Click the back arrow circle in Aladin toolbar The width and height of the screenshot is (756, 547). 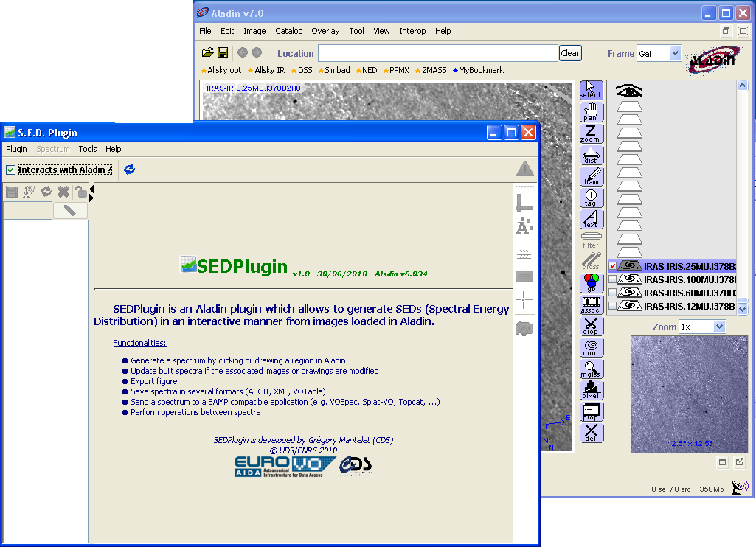pyautogui.click(x=243, y=52)
